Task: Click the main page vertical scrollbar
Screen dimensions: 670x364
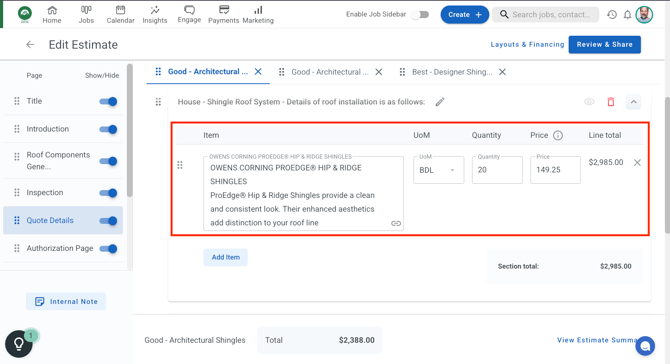Action: click(667, 165)
